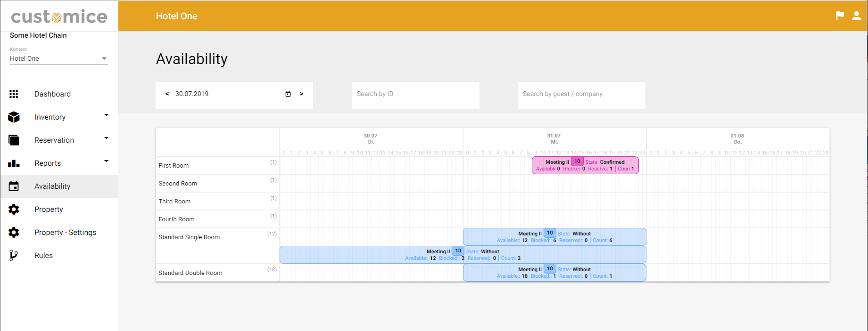
Task: Expand the Reports submenu arrow
Action: (x=106, y=161)
